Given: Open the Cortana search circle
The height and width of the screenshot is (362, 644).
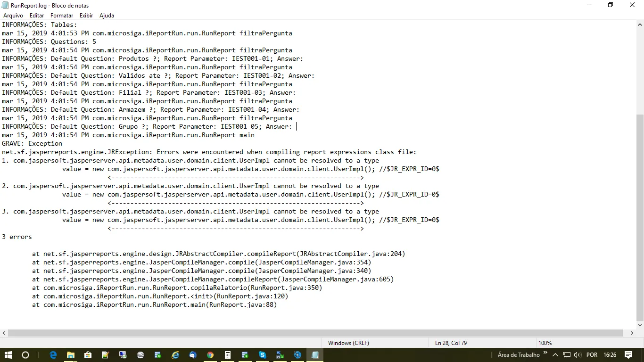Looking at the screenshot, I should pyautogui.click(x=26, y=355).
